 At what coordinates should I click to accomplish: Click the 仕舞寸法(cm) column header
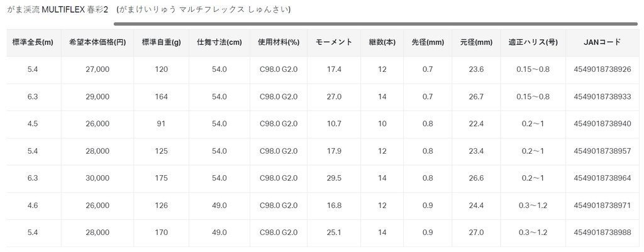tap(219, 43)
